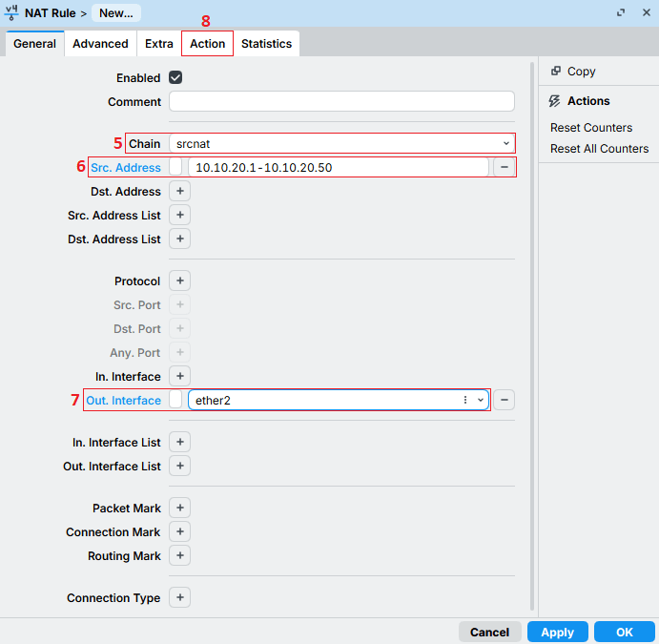Add a Dst. Address with plus button
Image resolution: width=659 pixels, height=644 pixels.
coord(180,191)
